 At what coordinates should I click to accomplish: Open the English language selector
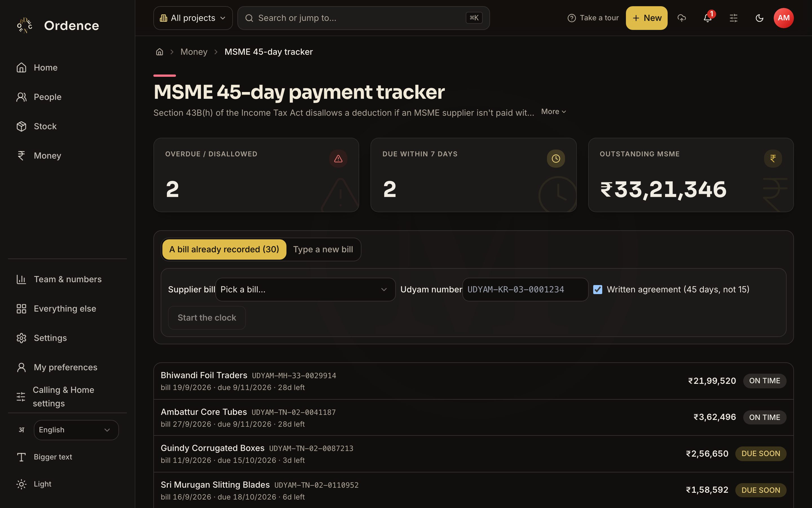click(x=76, y=430)
